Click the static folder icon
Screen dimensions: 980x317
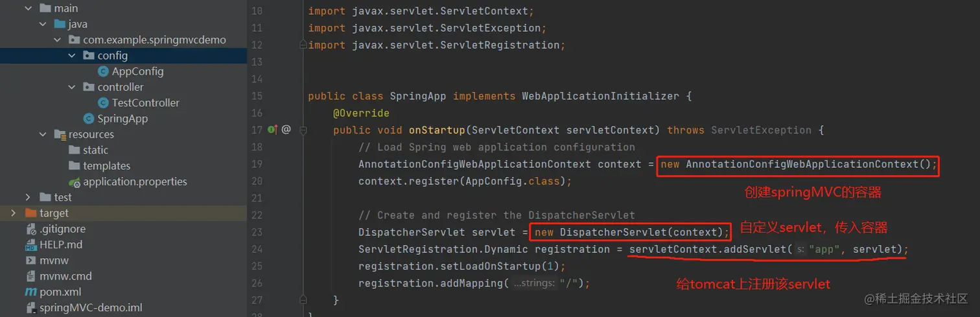(x=74, y=150)
